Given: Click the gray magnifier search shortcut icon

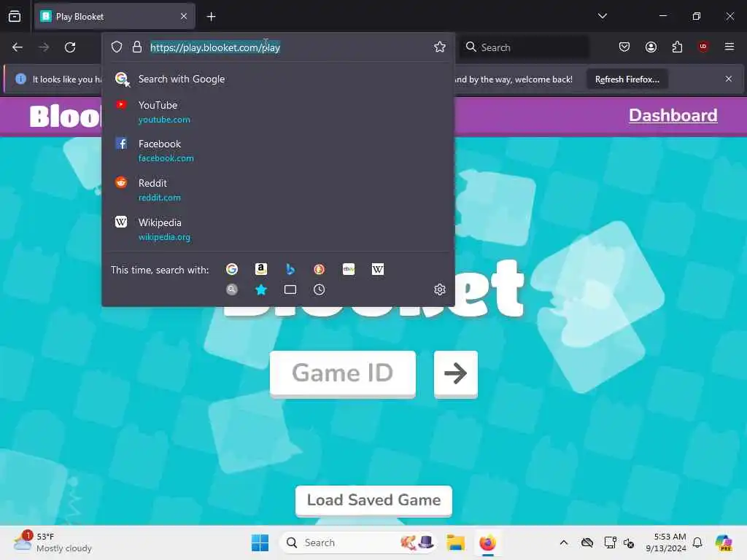Looking at the screenshot, I should [x=232, y=289].
